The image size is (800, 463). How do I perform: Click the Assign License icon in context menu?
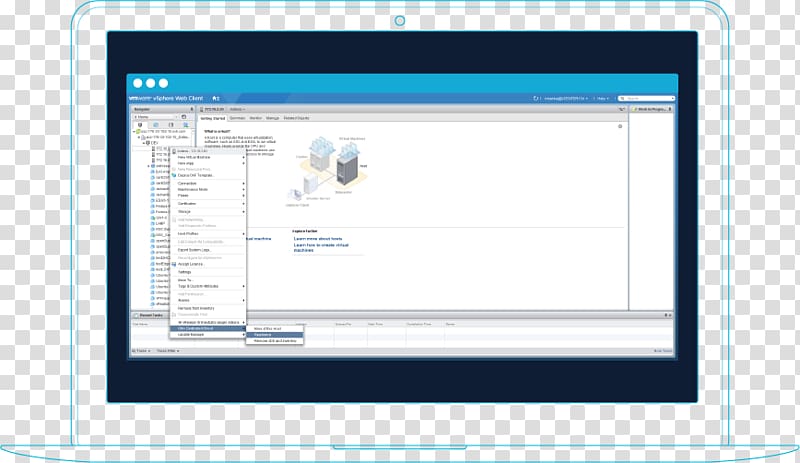174,264
